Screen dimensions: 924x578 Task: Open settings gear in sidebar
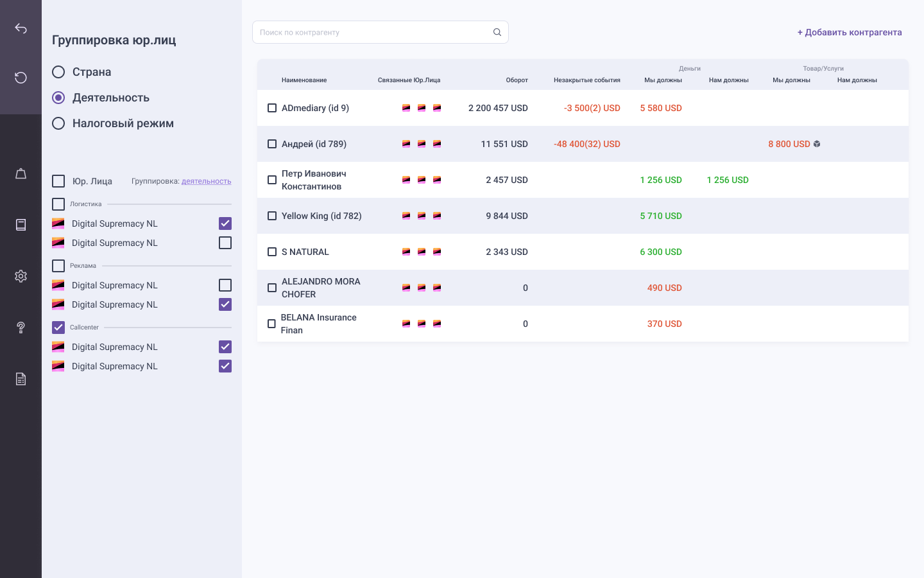click(x=21, y=276)
